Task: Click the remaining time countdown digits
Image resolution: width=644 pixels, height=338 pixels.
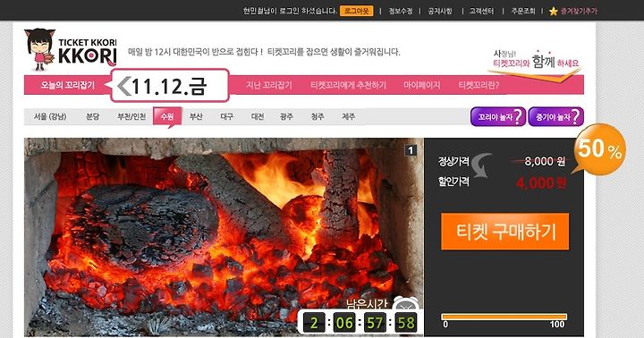Action: tap(360, 323)
